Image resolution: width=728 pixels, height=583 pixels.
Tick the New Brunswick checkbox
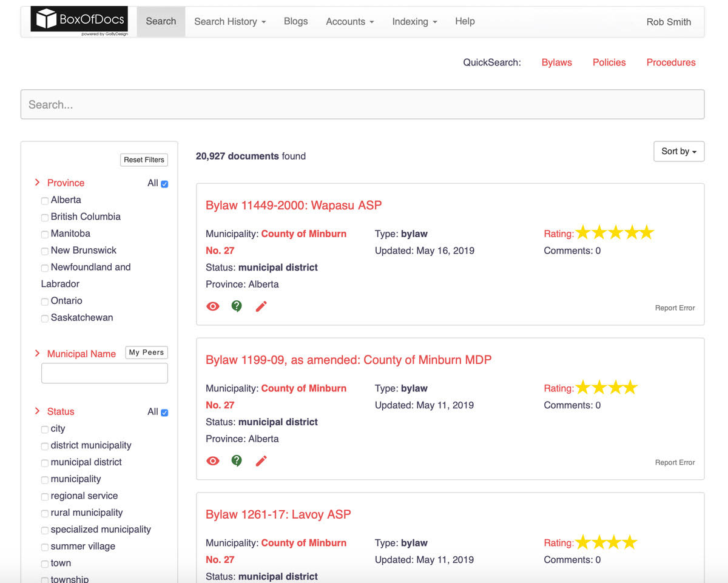(x=45, y=251)
